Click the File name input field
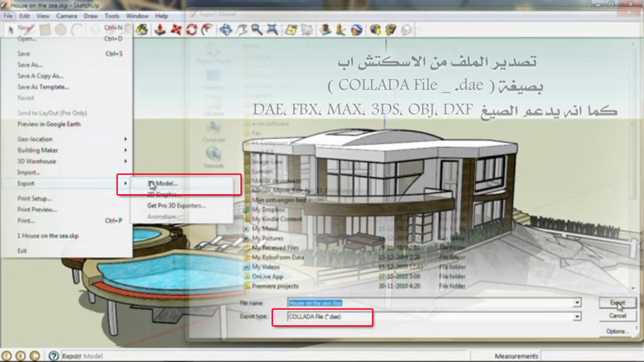This screenshot has width=644, height=362. [x=430, y=303]
